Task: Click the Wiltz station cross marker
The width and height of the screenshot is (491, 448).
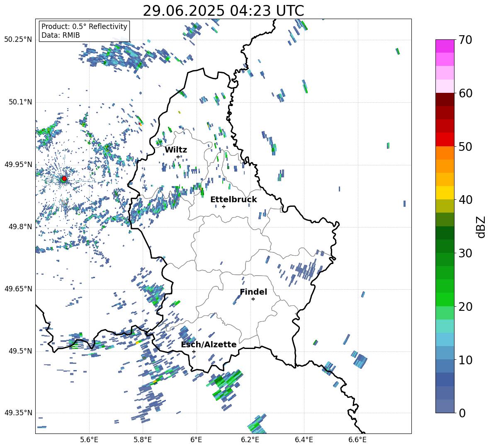Action: click(178, 157)
